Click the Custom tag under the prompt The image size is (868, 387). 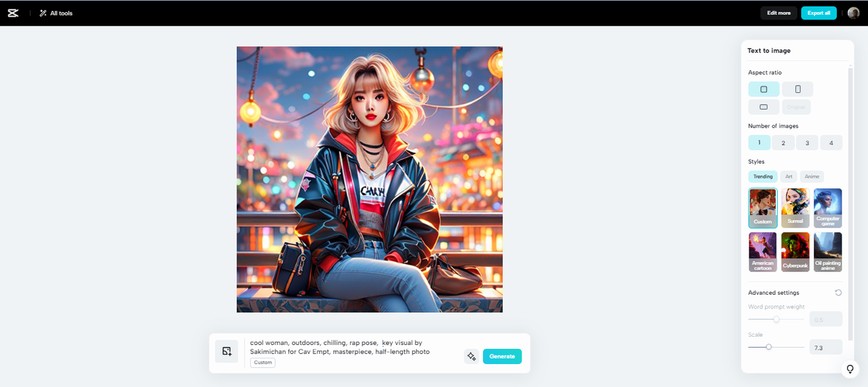(x=263, y=363)
